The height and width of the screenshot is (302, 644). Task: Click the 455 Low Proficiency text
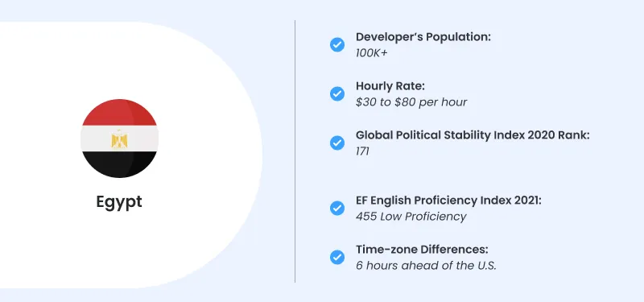pos(411,217)
